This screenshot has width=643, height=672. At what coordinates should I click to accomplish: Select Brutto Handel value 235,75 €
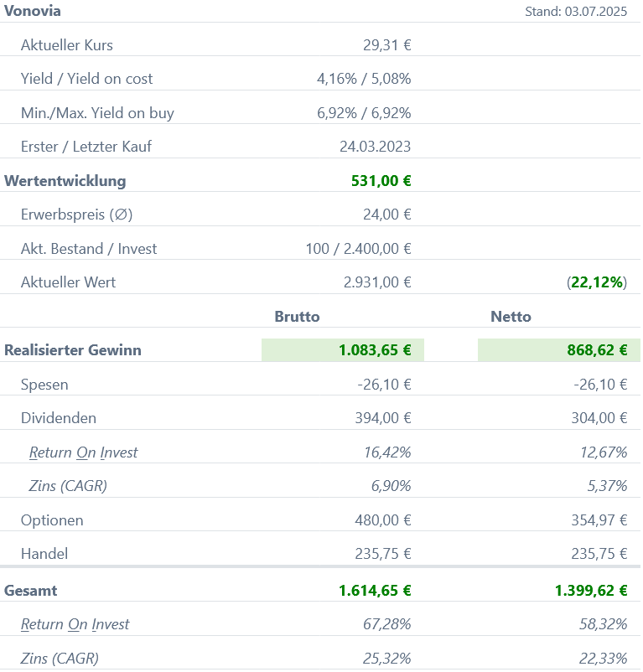pyautogui.click(x=383, y=554)
